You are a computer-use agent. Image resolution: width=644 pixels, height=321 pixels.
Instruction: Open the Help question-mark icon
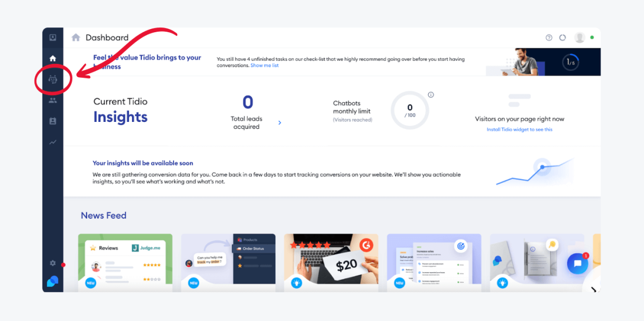[x=548, y=37]
